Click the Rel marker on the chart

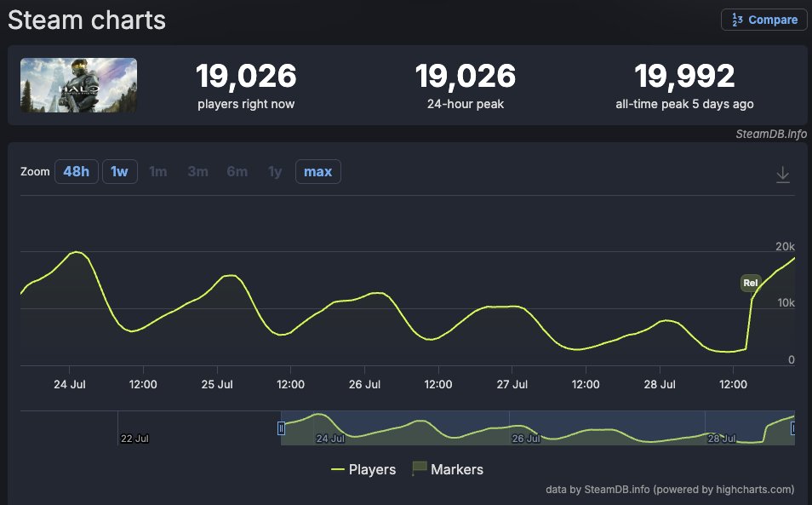tap(751, 283)
